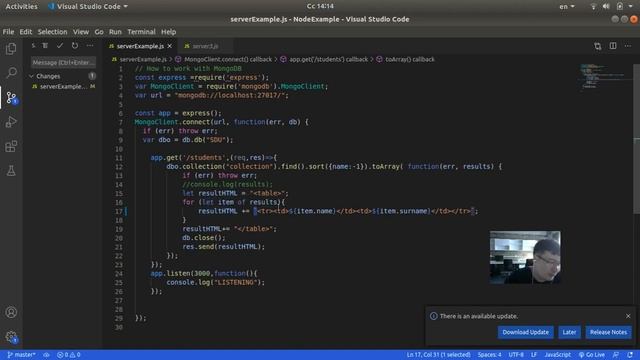Open the Accounts icon in activity bar
Image resolution: width=640 pixels, height=360 pixels.
point(11,312)
